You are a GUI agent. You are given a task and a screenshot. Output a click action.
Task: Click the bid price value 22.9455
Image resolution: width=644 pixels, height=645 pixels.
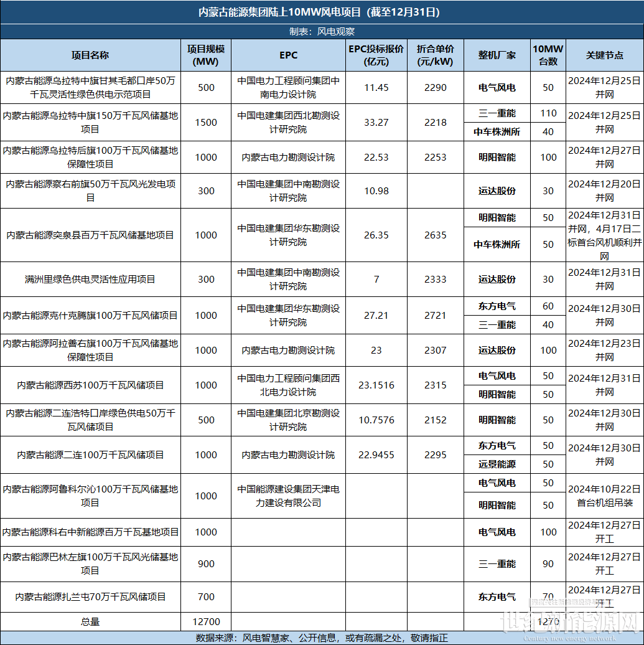tap(376, 455)
